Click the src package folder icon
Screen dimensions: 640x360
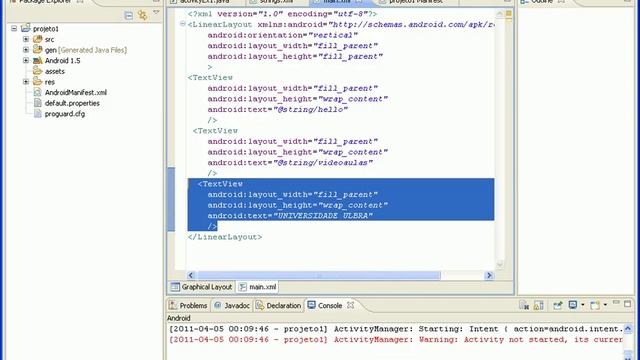point(38,39)
